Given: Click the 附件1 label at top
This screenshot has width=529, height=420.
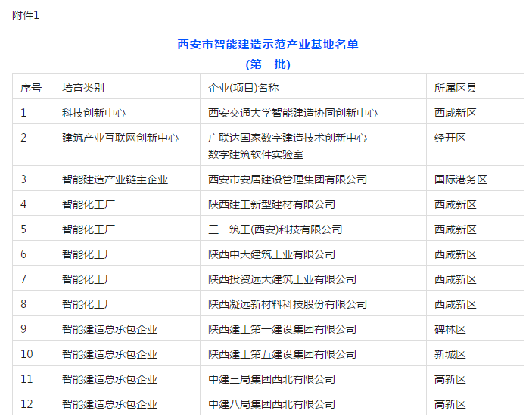Looking at the screenshot, I should click(x=25, y=16).
